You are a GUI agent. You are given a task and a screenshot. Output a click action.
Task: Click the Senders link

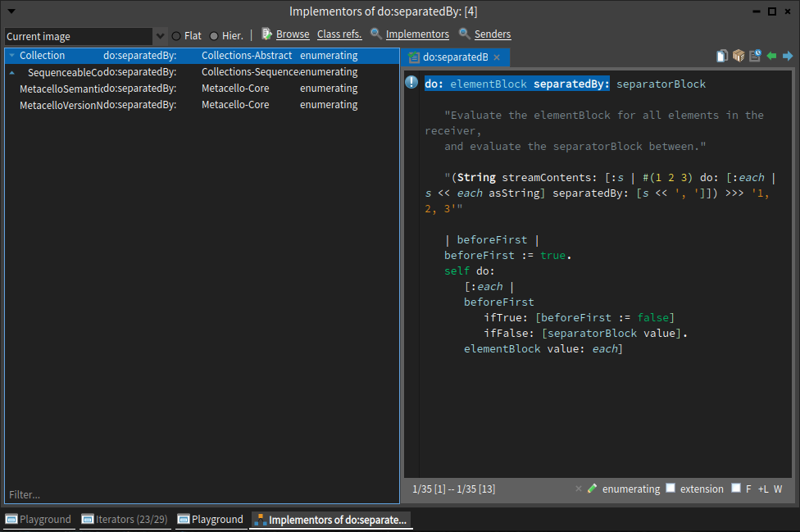492,34
